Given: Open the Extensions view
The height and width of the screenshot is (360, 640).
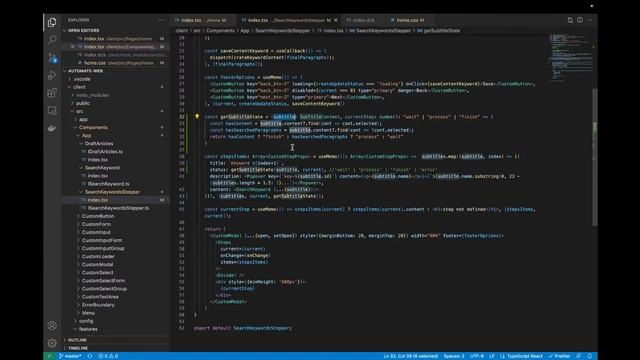Looking at the screenshot, I should pos(52,93).
